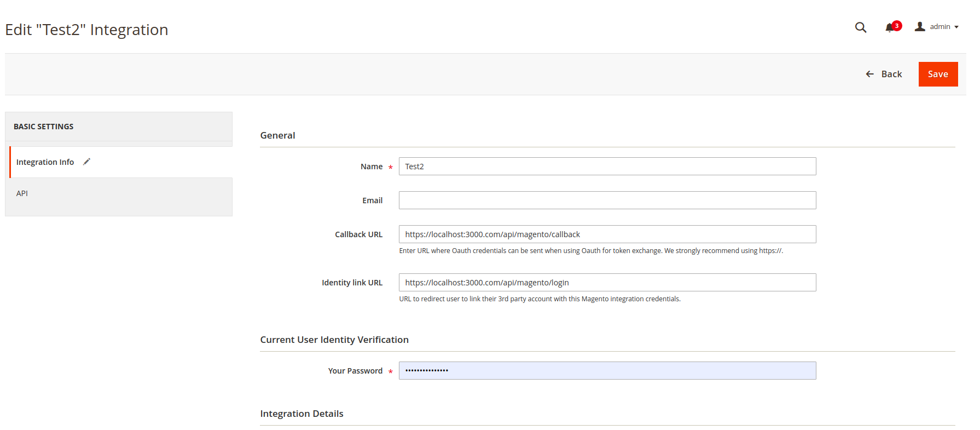Click the Oauth credentials help note
The image size is (980, 430).
[591, 251]
